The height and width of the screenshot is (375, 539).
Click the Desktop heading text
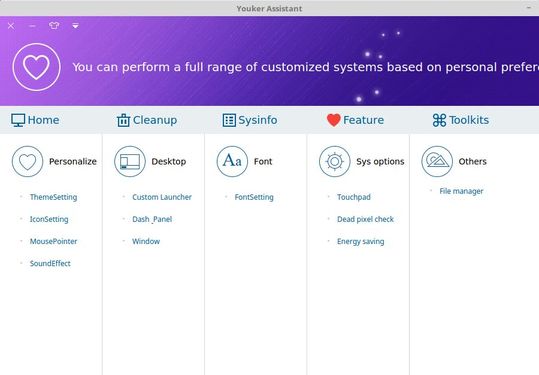click(x=169, y=162)
